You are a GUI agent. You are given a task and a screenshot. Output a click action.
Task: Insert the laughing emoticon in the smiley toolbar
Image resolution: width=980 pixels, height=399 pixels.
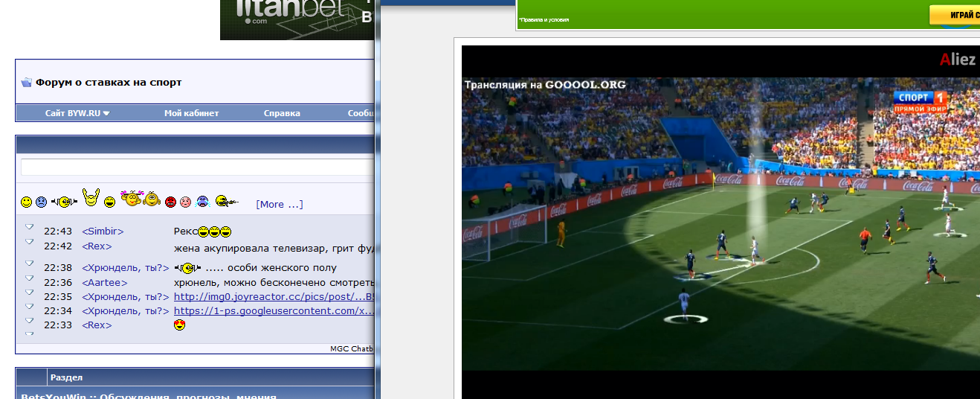[x=109, y=202]
